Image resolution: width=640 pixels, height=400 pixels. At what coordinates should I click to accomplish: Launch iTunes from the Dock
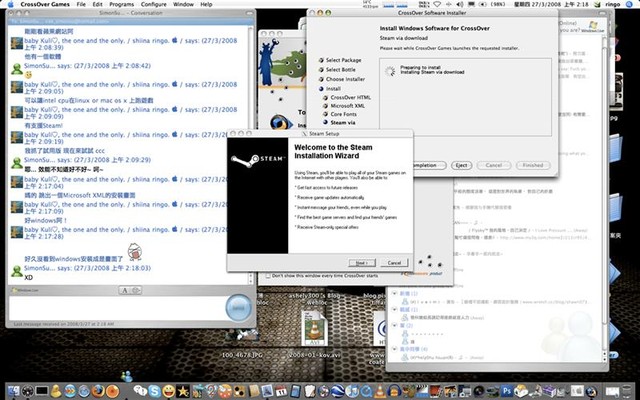click(351, 391)
